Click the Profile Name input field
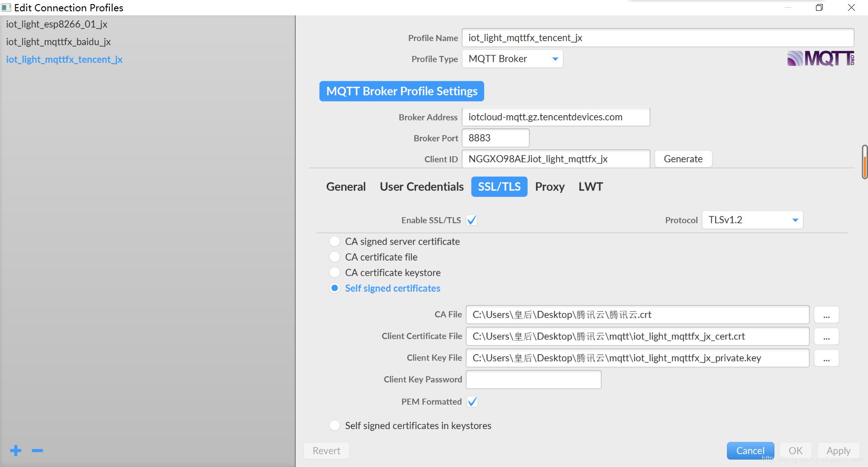 pyautogui.click(x=658, y=38)
